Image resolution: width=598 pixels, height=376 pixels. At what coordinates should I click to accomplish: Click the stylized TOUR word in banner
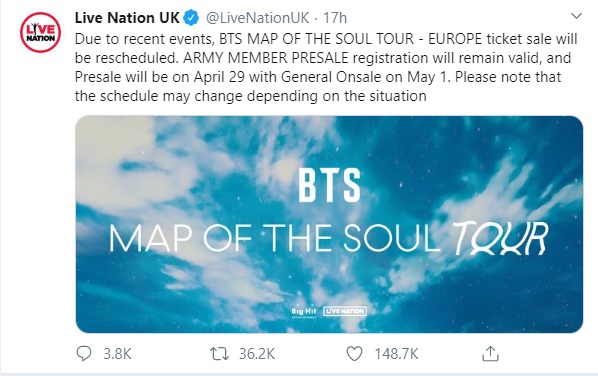[x=500, y=239]
